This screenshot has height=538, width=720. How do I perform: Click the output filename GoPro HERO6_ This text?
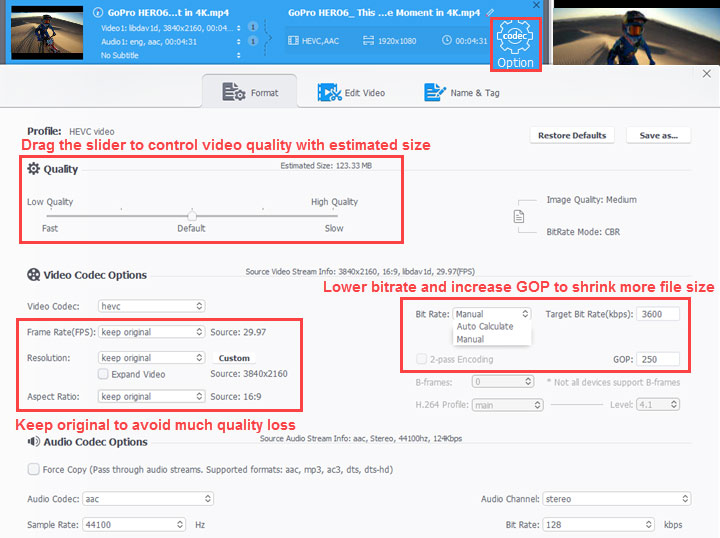click(x=384, y=12)
